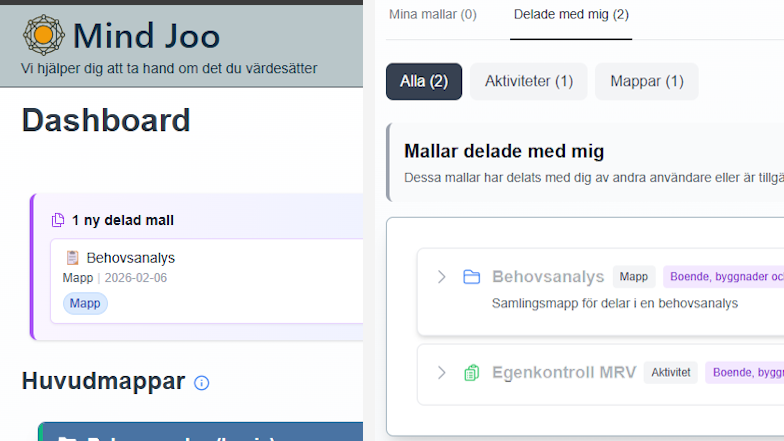This screenshot has width=784, height=441.
Task: Click the Aktivitet tag on Egenkontroll MRV
Action: (x=670, y=372)
